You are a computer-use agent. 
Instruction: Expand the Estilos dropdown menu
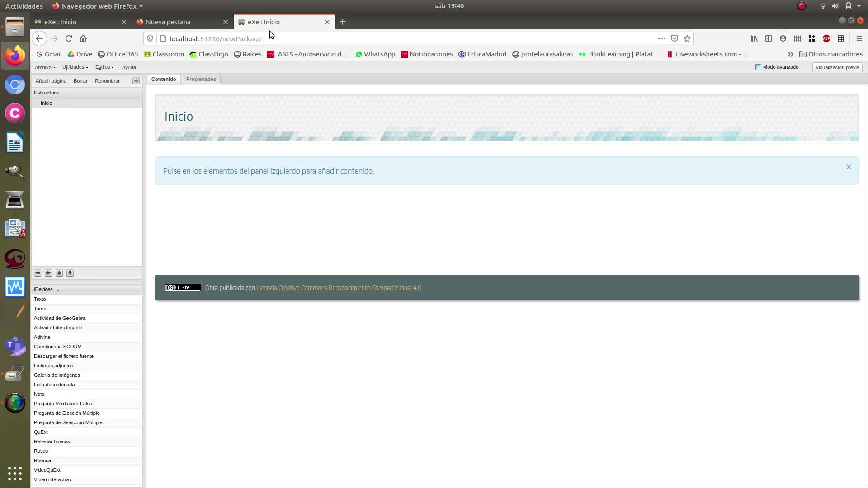point(104,67)
